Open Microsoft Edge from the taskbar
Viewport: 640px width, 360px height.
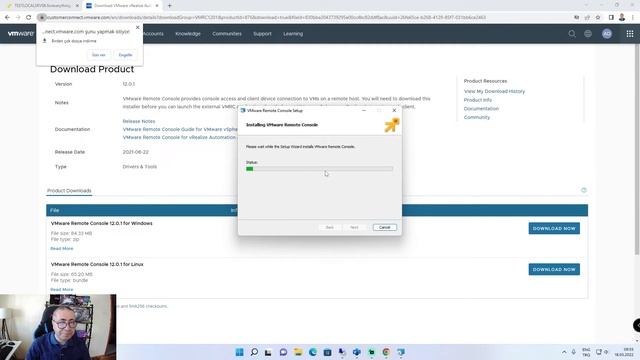313,352
